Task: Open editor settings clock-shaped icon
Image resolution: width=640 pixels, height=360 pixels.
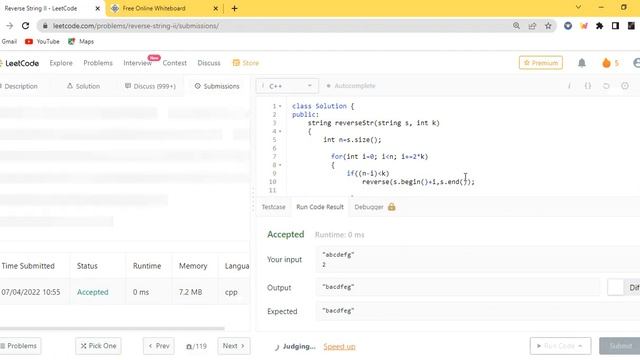Action: click(x=625, y=86)
